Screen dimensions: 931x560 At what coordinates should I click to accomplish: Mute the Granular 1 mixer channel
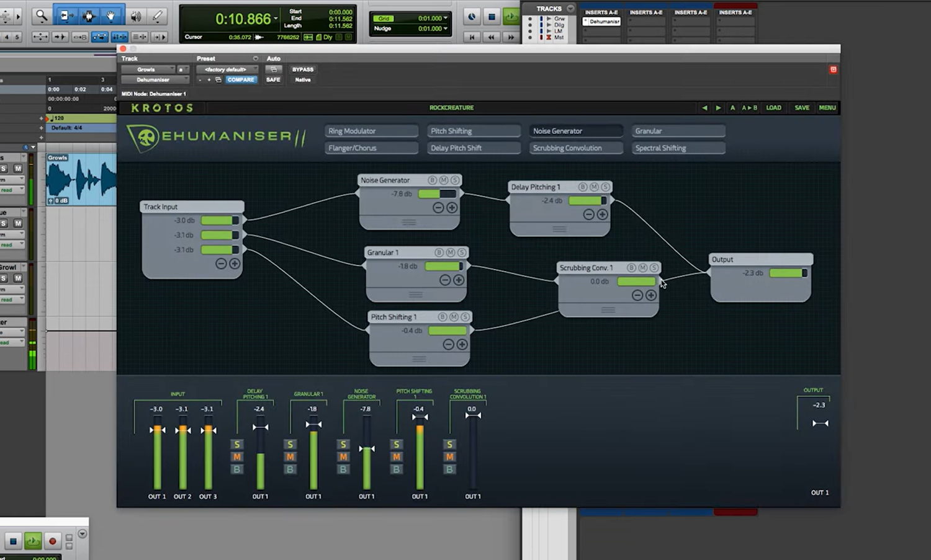click(x=290, y=457)
